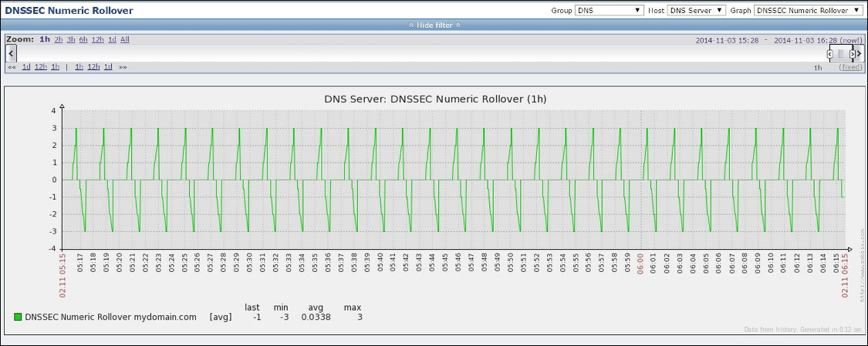Open the Host dropdown showing DNS Server
The width and height of the screenshot is (868, 346).
[696, 11]
